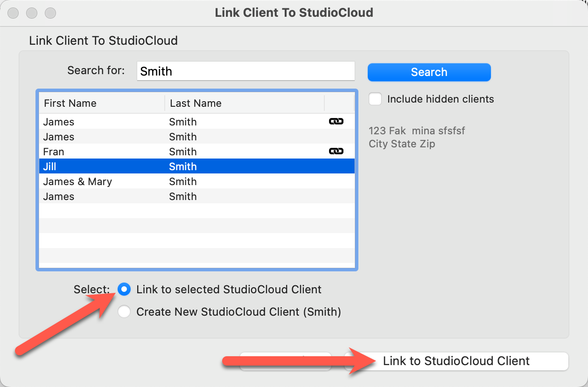Click the link icon in the first James Smith row
Screen dimensions: 588x387
pos(336,121)
